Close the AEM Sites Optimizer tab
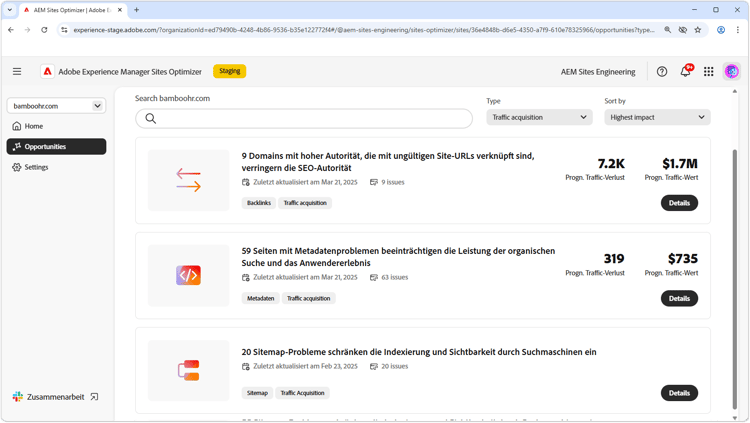The image size is (750, 423). click(120, 10)
